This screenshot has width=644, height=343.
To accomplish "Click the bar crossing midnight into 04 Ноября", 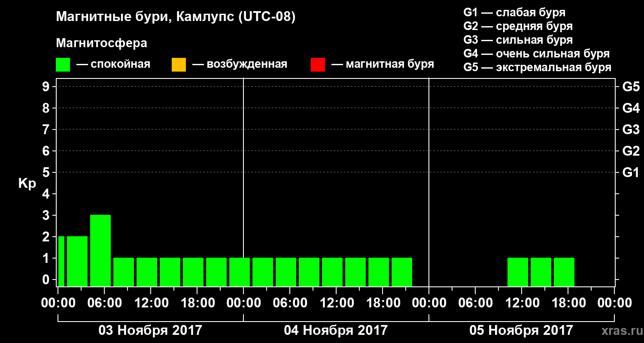I will point(240,272).
